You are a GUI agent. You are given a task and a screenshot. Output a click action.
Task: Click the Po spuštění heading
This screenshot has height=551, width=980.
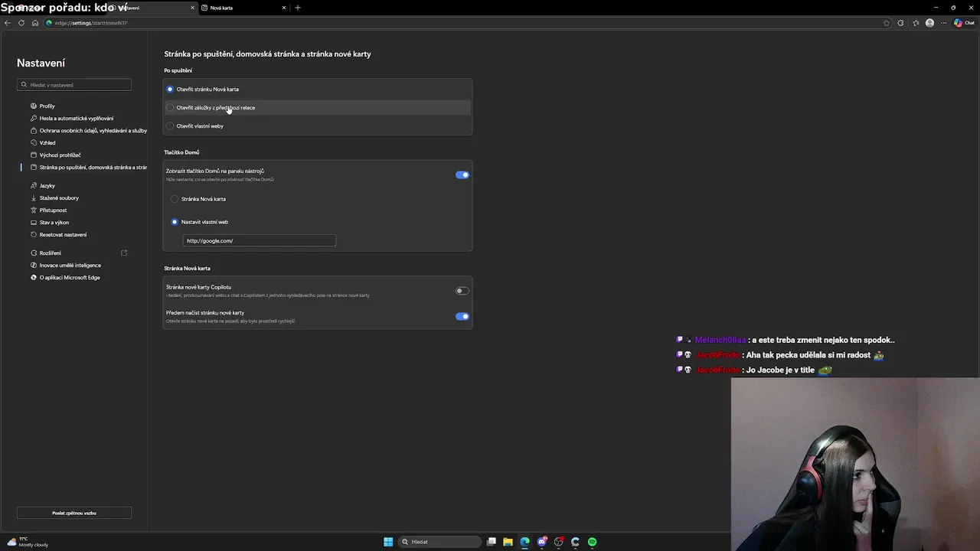[178, 70]
